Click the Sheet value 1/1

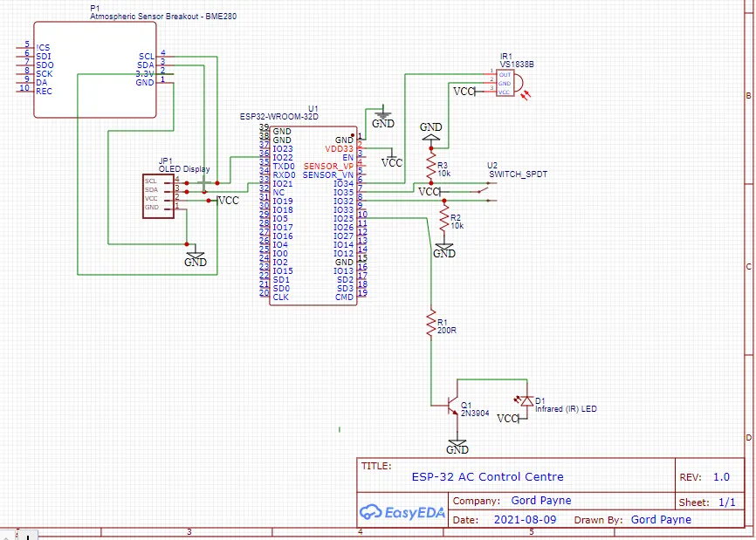click(x=726, y=502)
